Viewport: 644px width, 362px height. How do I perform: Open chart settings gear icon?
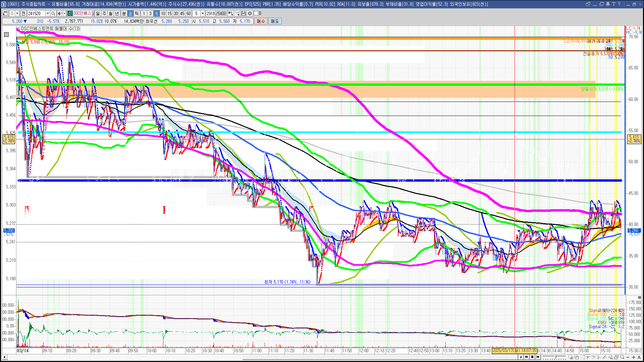pyautogui.click(x=250, y=13)
